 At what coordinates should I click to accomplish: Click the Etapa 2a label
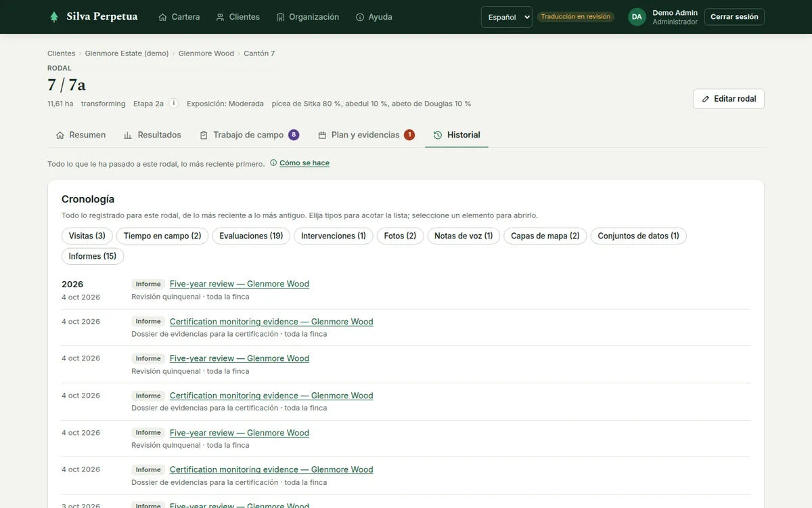coord(148,104)
